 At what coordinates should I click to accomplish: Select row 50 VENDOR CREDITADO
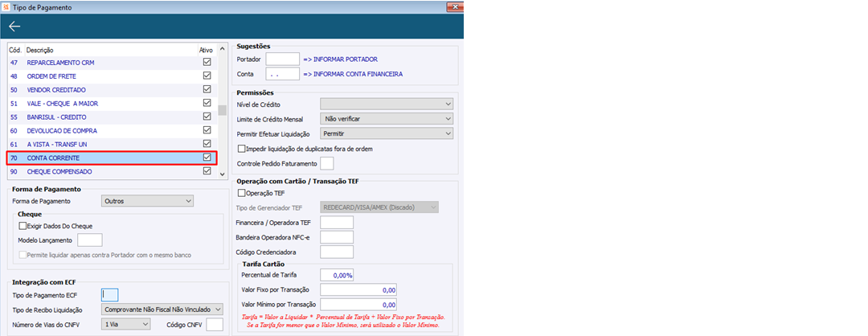click(x=112, y=90)
